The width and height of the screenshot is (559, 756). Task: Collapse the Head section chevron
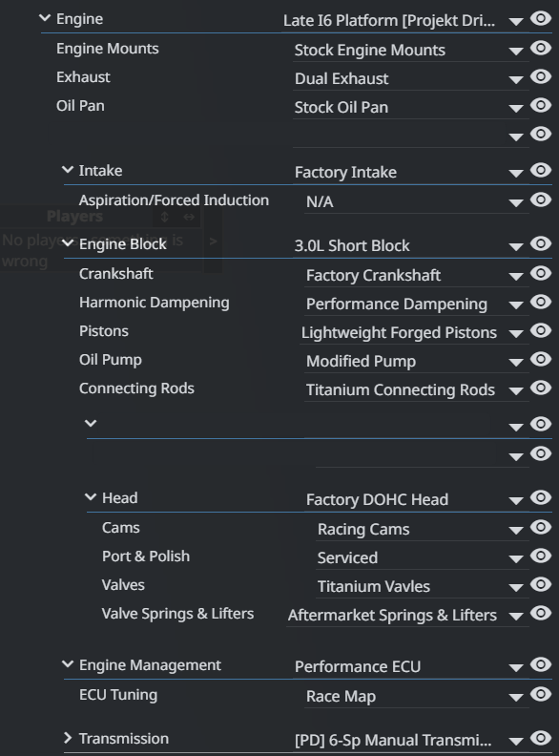(x=91, y=496)
